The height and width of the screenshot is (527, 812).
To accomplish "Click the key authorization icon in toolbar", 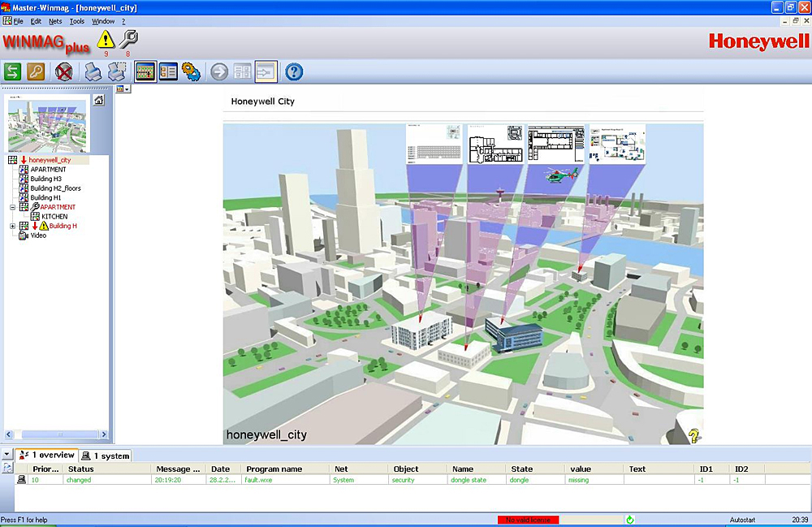I will click(x=36, y=71).
